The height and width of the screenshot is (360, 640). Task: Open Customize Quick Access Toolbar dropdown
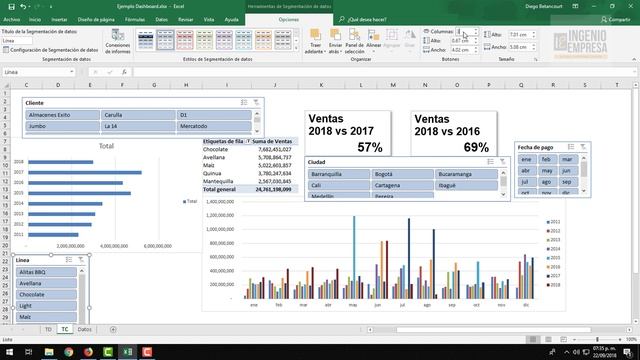(x=51, y=7)
